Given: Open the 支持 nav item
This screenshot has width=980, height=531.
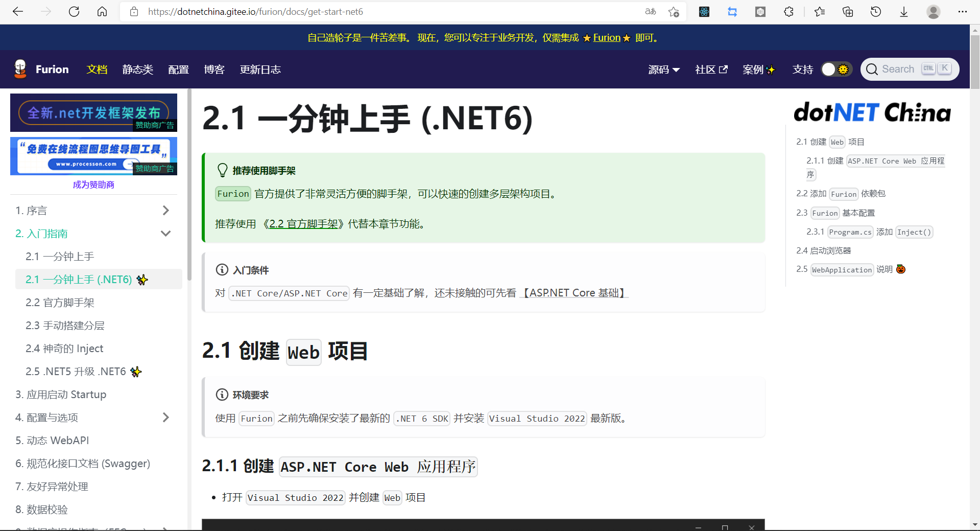Looking at the screenshot, I should coord(803,70).
